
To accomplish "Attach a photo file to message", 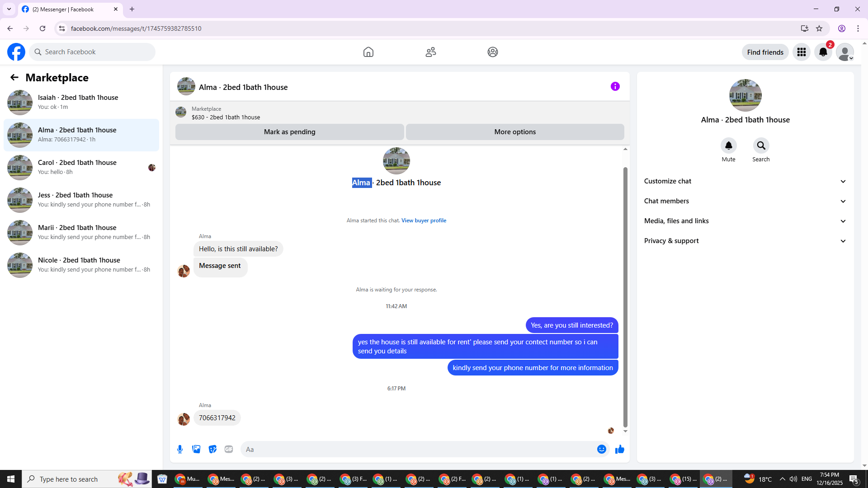I will 196,449.
